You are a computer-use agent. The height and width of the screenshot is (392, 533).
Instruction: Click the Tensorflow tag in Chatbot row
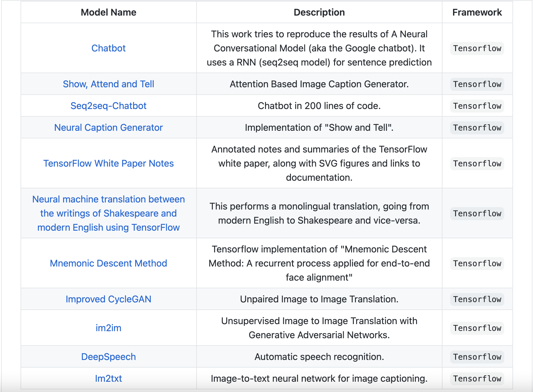coord(477,48)
